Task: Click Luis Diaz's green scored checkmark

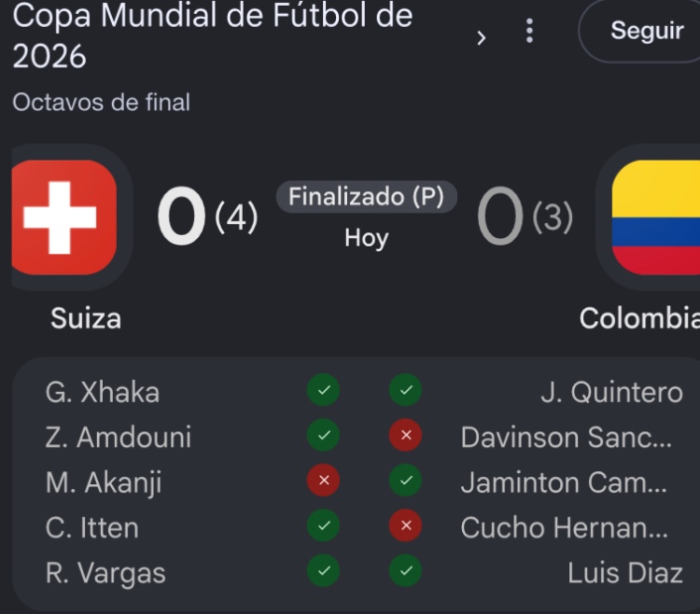Action: [405, 571]
